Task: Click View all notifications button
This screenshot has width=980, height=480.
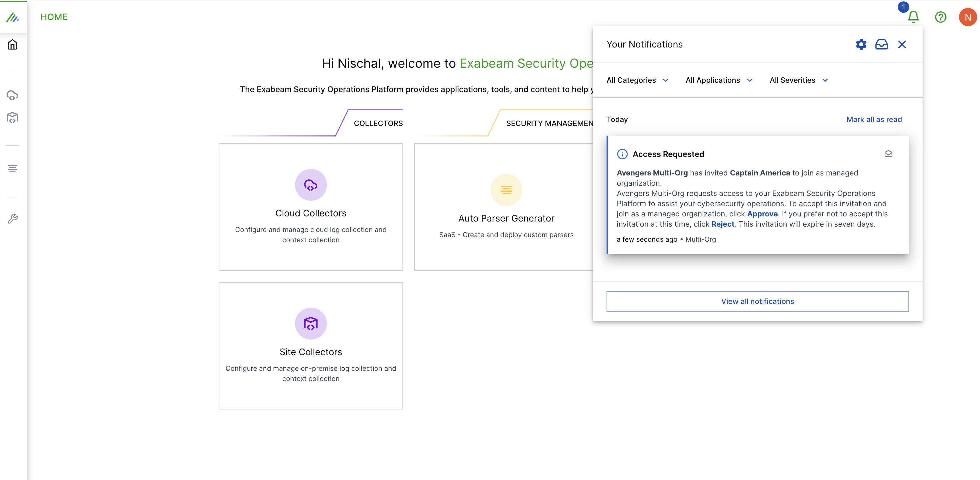Action: coord(757,301)
